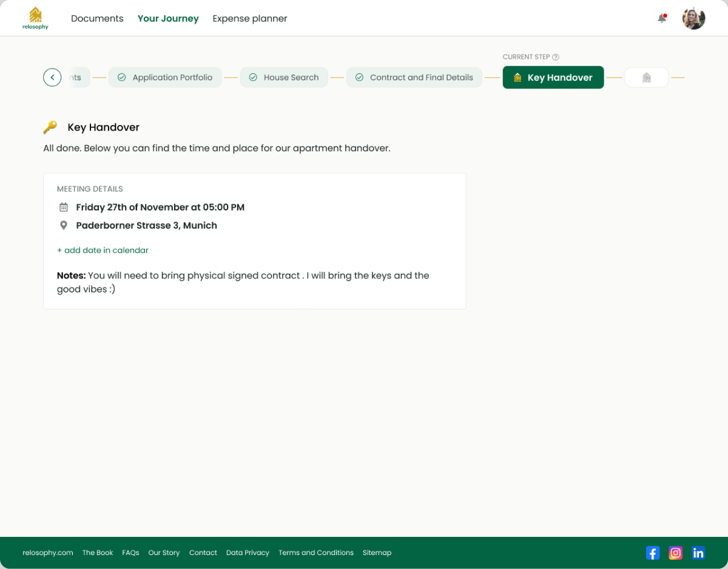The image size is (728, 569).
Task: Select the Application Portfolio step
Action: (165, 78)
